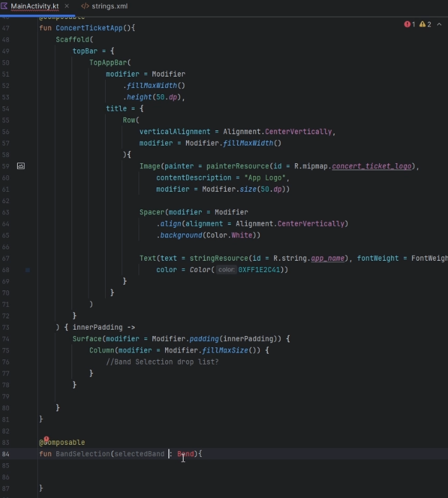448x498 pixels.
Task: Place cursor on 'ConcertTicketApp' function name
Action: (x=89, y=28)
